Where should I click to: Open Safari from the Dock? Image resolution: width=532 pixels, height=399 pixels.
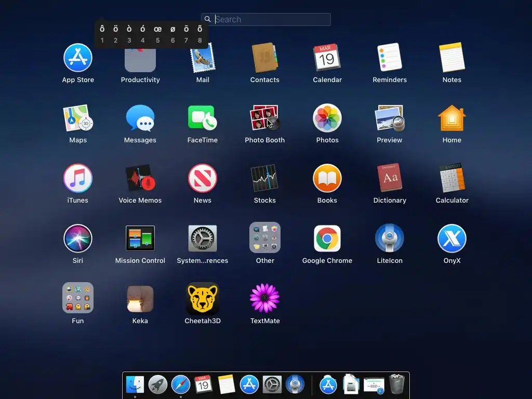(x=180, y=385)
